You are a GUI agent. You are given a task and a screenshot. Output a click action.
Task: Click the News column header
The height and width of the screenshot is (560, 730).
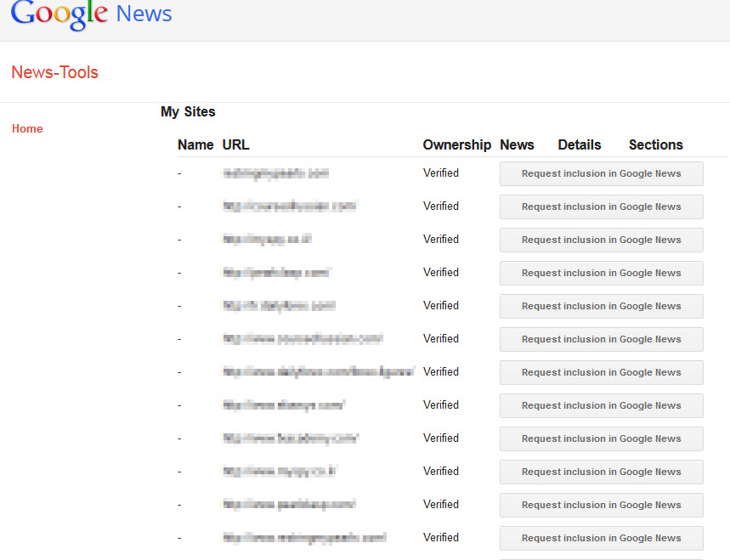click(517, 144)
